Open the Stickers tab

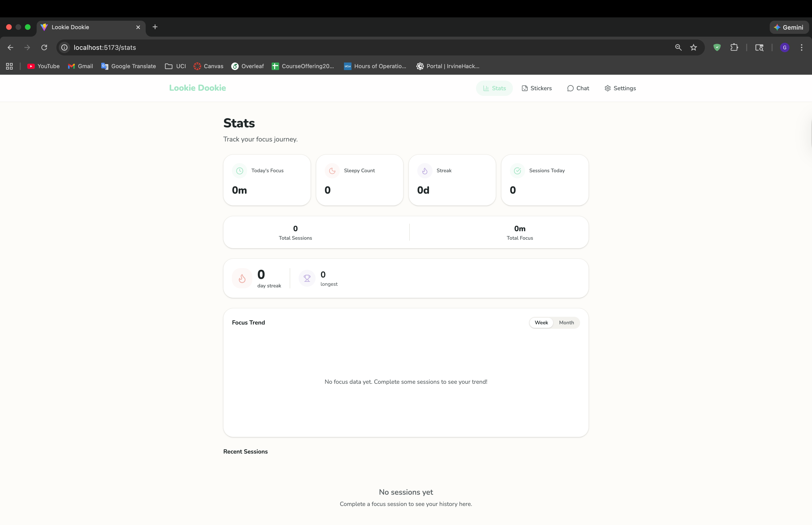[x=537, y=88]
